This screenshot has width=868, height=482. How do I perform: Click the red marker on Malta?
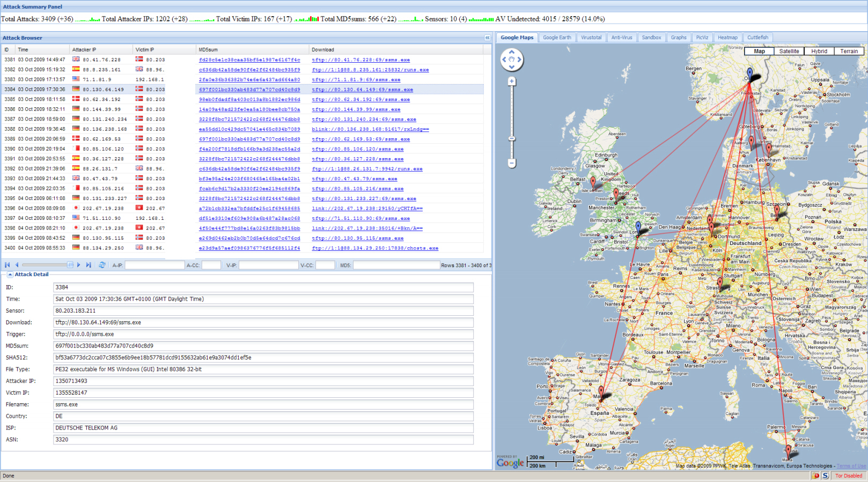point(788,451)
